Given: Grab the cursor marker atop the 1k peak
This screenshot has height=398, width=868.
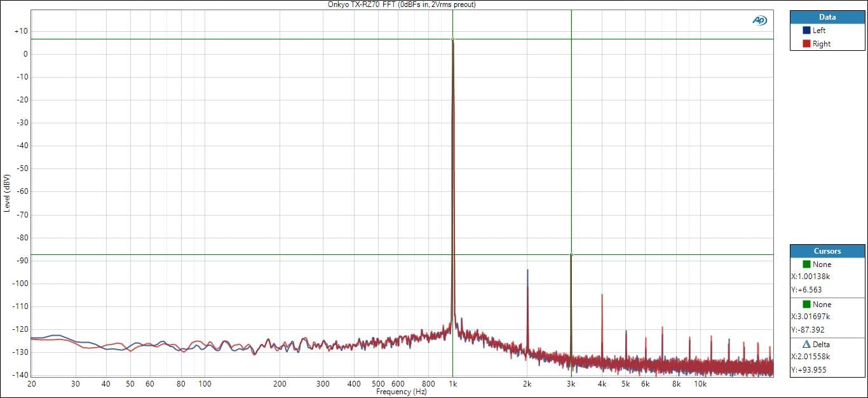Looking at the screenshot, I should pos(452,39).
